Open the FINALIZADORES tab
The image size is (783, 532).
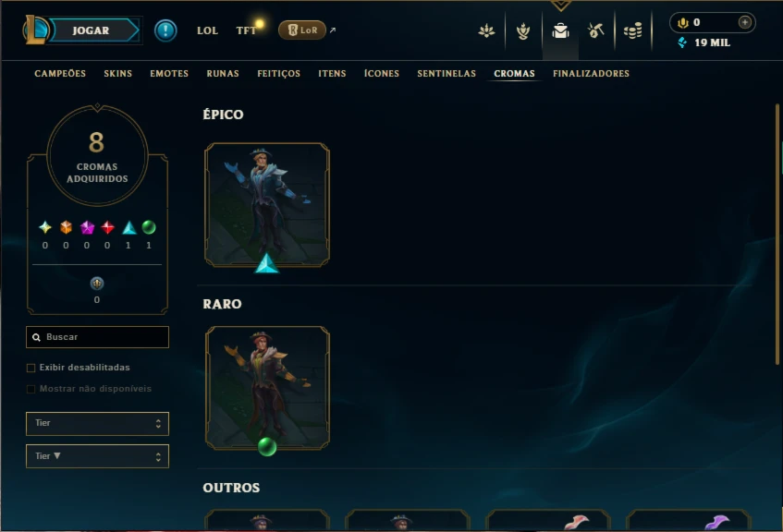(x=591, y=73)
